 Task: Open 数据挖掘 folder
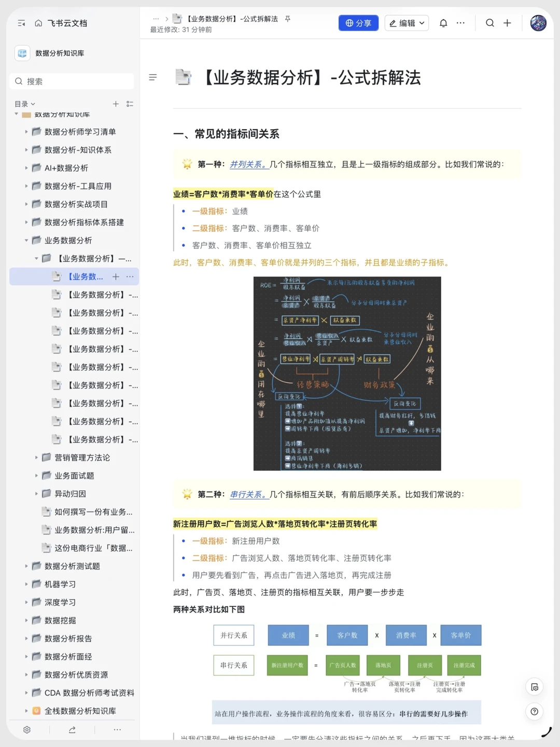click(x=60, y=621)
